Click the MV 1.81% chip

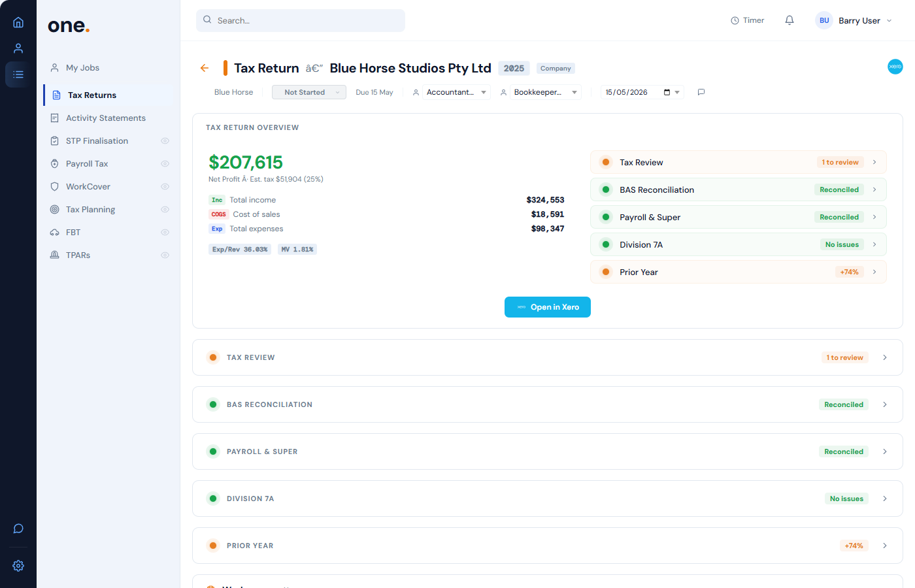[297, 250]
